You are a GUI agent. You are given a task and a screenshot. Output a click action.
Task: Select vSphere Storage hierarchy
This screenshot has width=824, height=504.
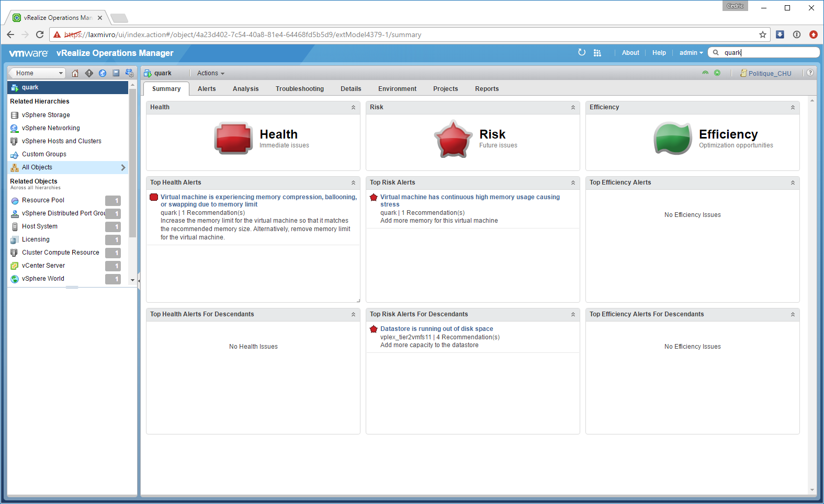click(46, 115)
